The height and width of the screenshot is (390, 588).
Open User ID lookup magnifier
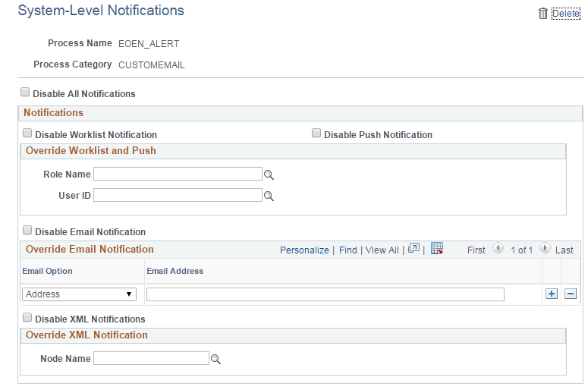(x=269, y=196)
